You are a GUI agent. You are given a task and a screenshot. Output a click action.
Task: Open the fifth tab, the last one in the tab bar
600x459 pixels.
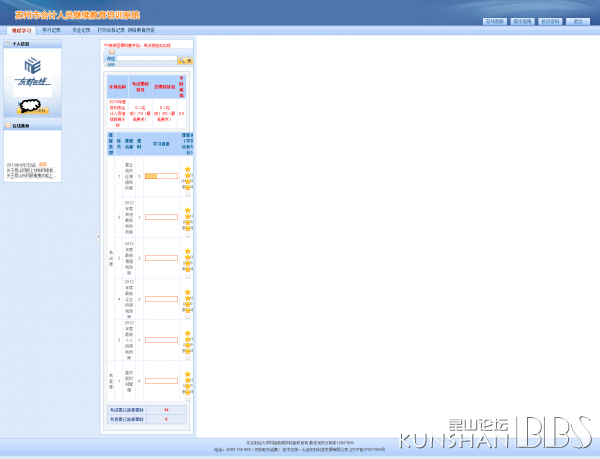(141, 30)
